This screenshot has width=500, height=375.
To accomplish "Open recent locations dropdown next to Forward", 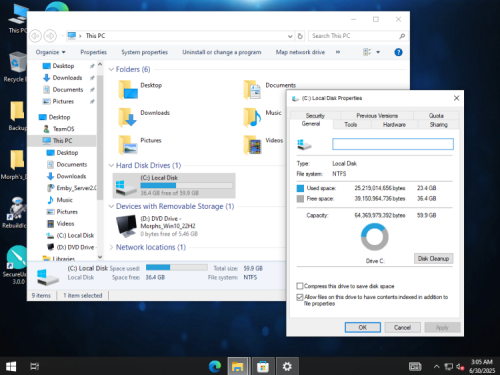I will pos(62,36).
